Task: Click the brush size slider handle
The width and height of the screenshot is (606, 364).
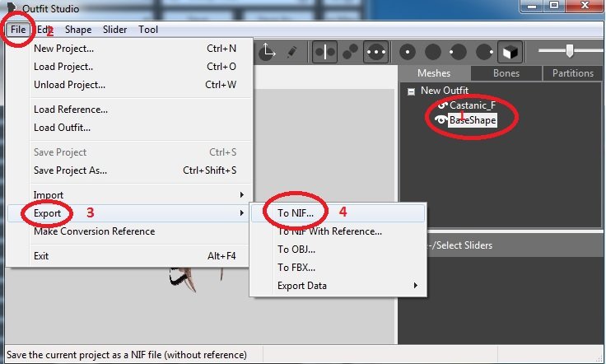Action: point(568,51)
